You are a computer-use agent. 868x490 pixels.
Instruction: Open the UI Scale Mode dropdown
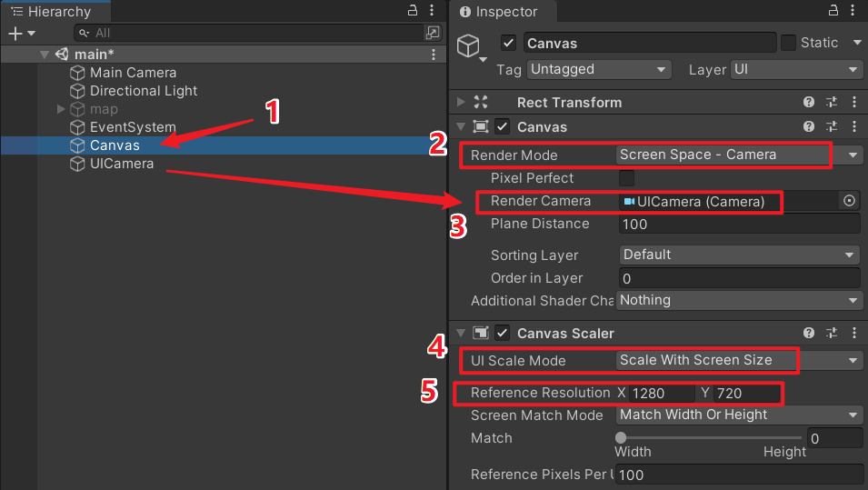click(738, 360)
